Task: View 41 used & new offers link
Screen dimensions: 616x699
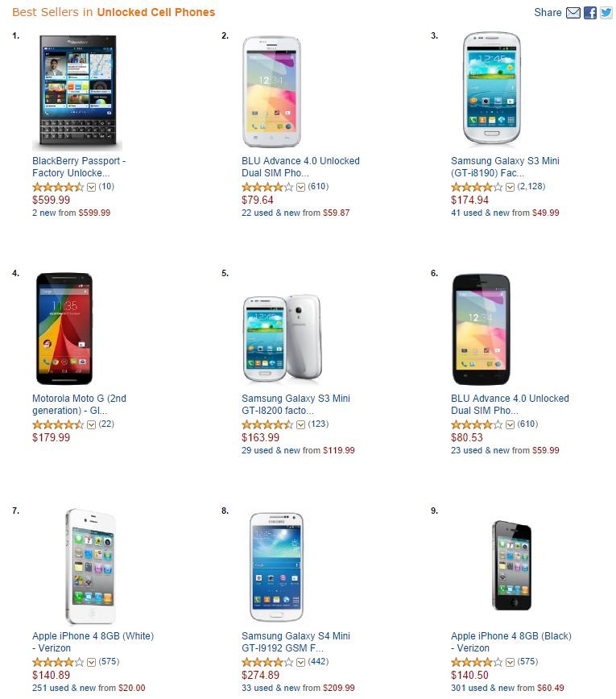Action: click(x=480, y=213)
